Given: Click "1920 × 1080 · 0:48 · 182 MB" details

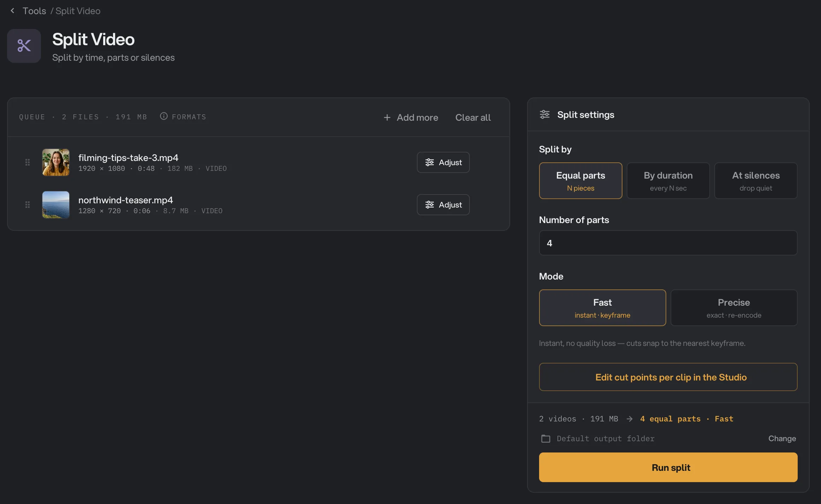Looking at the screenshot, I should (x=136, y=169).
